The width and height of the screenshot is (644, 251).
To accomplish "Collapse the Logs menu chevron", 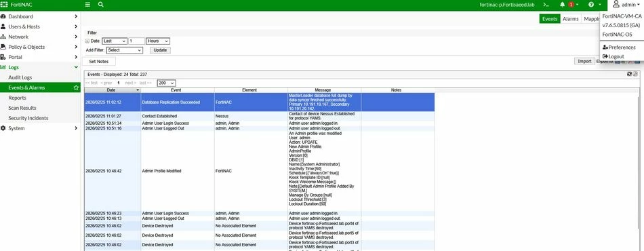I will click(x=76, y=67).
